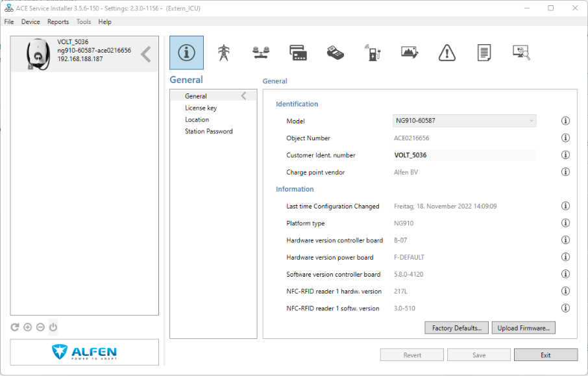Click the refresh device list icon
Screen dimensions: 588x376
click(x=15, y=327)
